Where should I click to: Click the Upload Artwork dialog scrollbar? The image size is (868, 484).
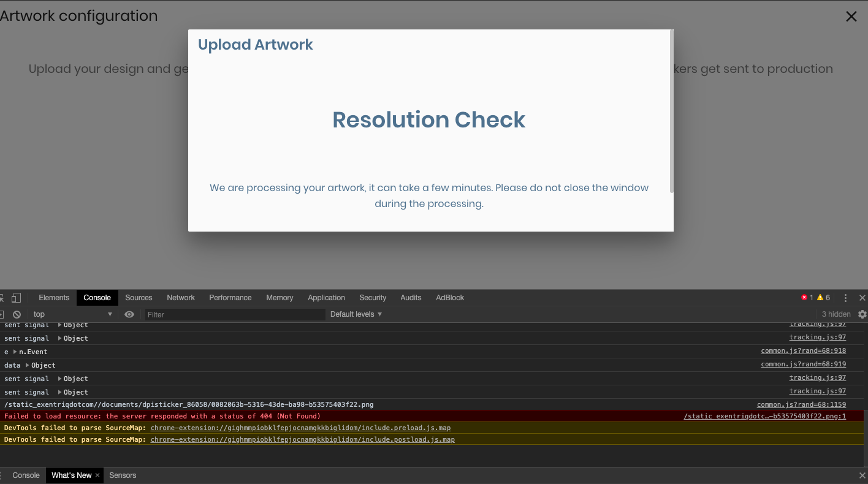(x=672, y=110)
